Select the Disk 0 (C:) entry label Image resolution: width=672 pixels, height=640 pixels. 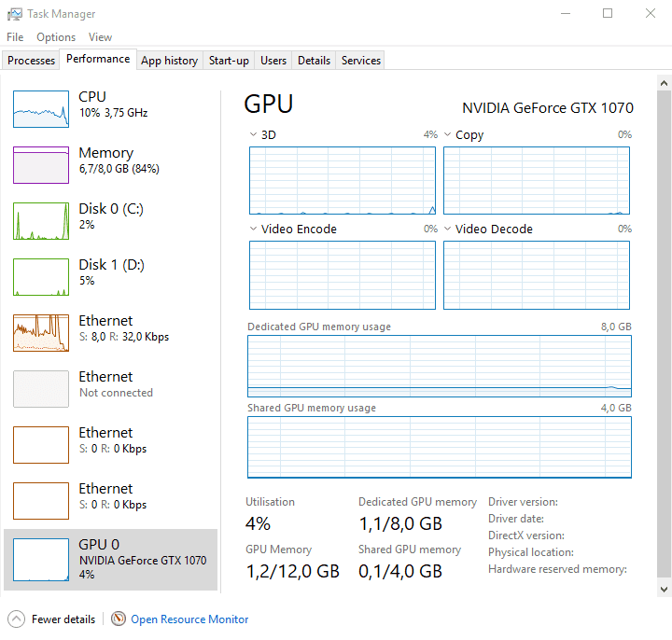click(x=111, y=209)
